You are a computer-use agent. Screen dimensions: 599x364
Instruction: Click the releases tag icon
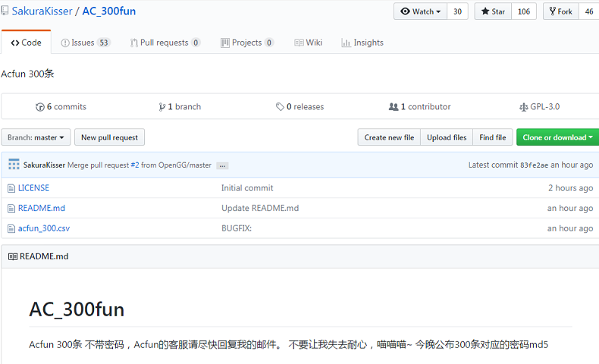pyautogui.click(x=280, y=107)
